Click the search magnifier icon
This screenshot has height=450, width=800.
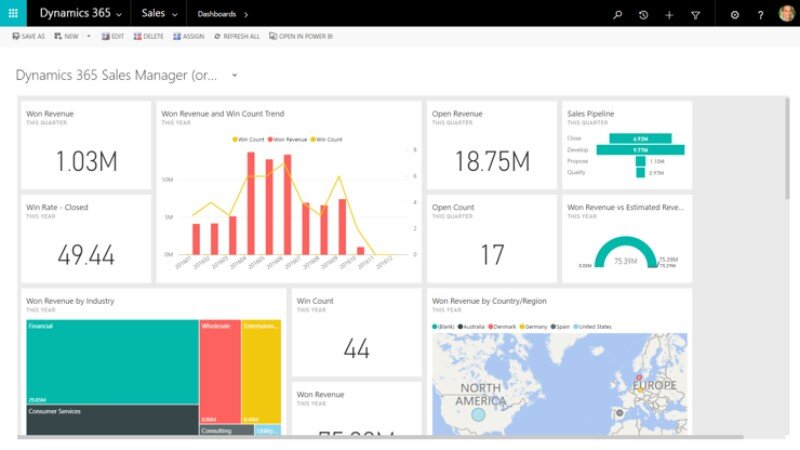click(x=617, y=15)
